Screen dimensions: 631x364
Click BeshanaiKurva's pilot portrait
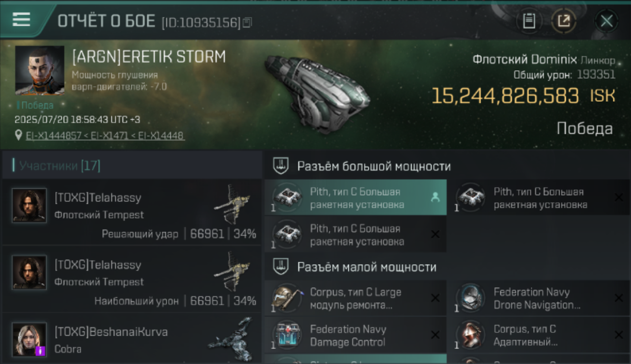click(x=29, y=339)
